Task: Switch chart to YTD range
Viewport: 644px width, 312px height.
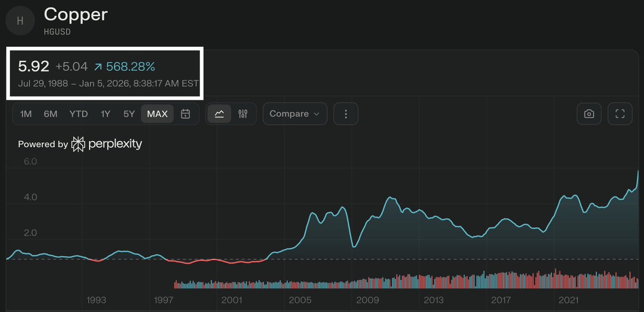Action: [78, 114]
